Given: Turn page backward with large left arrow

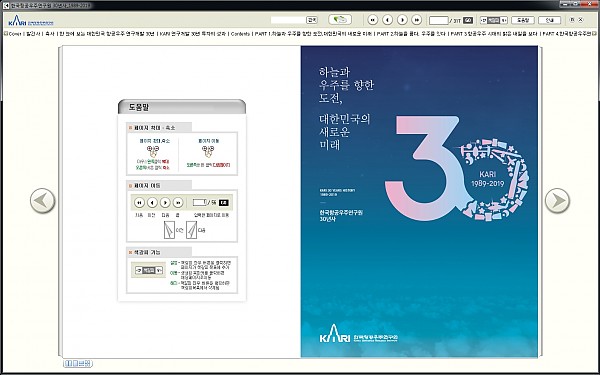Looking at the screenshot, I should click(42, 201).
